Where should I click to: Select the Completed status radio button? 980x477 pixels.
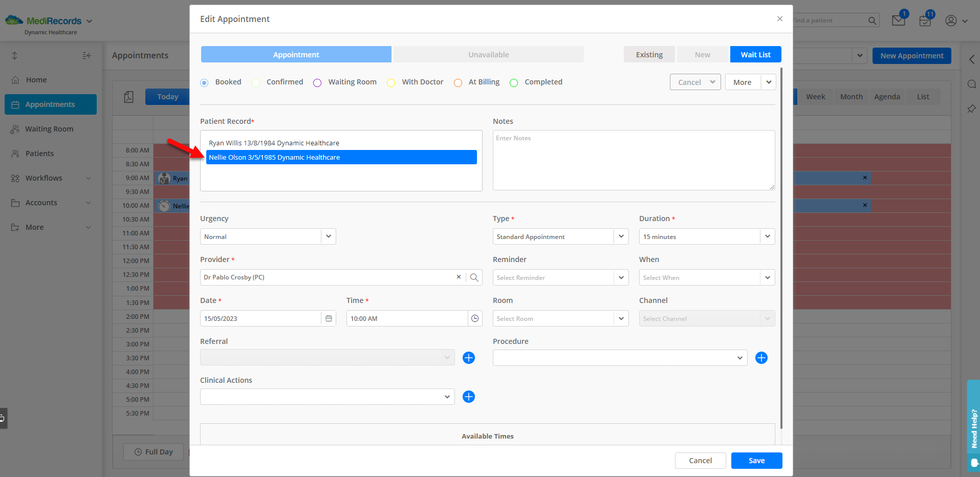[514, 82]
